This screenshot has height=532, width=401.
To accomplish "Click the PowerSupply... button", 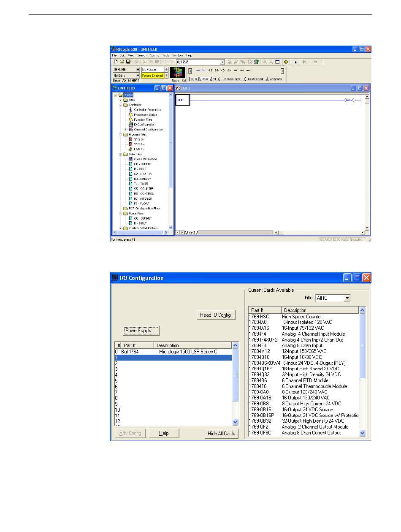I will (141, 331).
